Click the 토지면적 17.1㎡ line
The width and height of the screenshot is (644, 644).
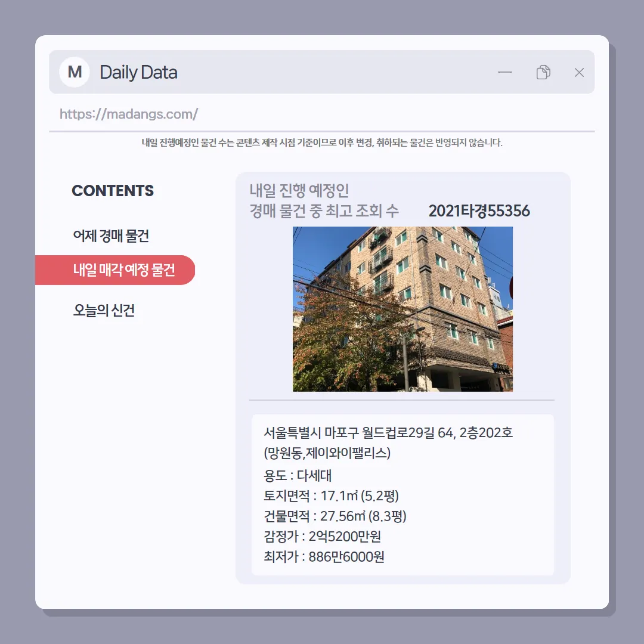pyautogui.click(x=331, y=496)
